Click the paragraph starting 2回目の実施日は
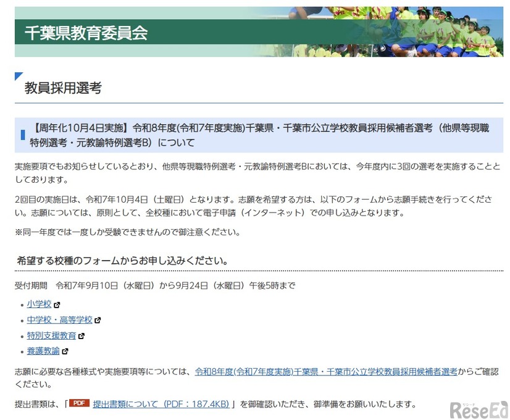This screenshot has width=510, height=420. coord(254,206)
